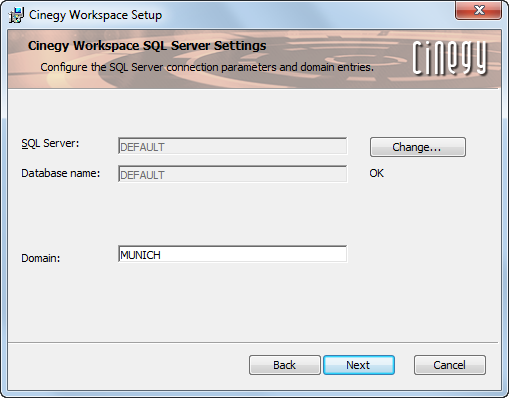Click the Change... button for SQL Server

418,147
